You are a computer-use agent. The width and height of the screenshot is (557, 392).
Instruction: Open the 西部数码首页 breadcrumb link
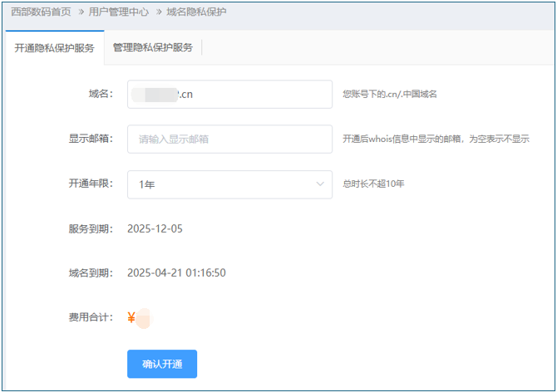coord(41,12)
